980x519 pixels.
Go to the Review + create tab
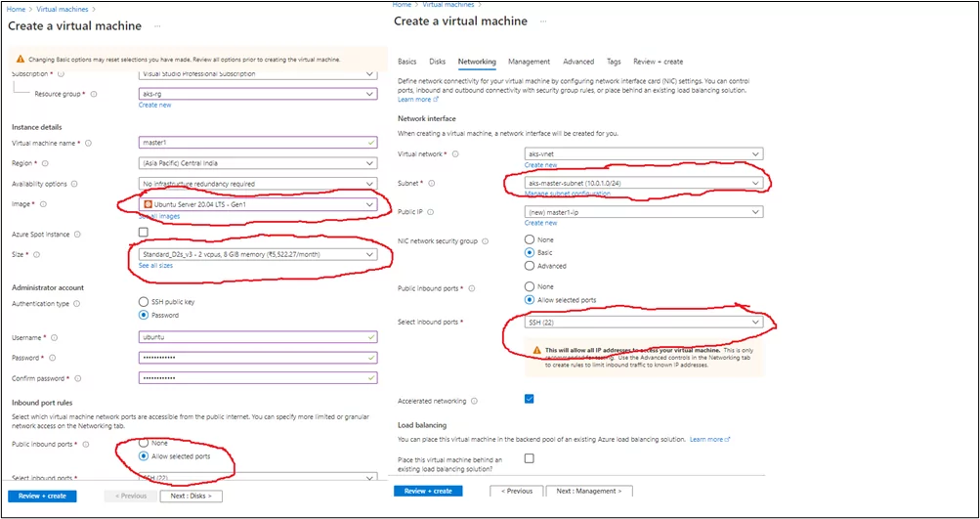click(x=659, y=62)
